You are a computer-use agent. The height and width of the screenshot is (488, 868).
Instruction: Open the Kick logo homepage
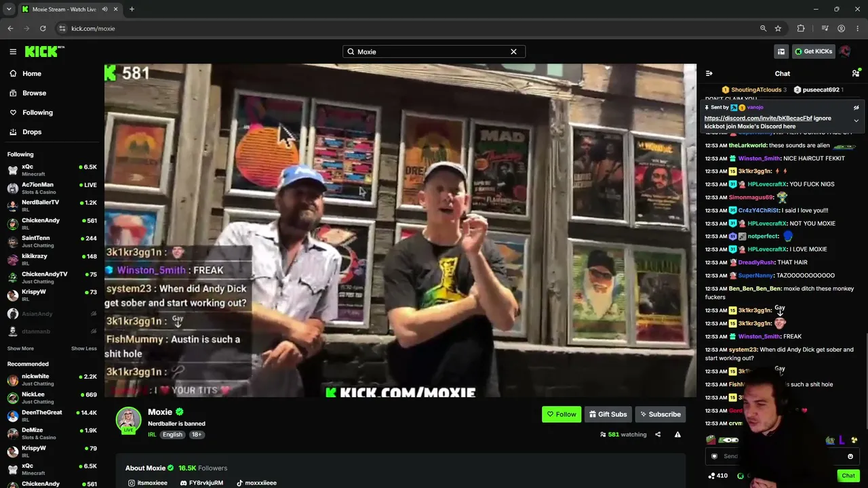coord(44,52)
